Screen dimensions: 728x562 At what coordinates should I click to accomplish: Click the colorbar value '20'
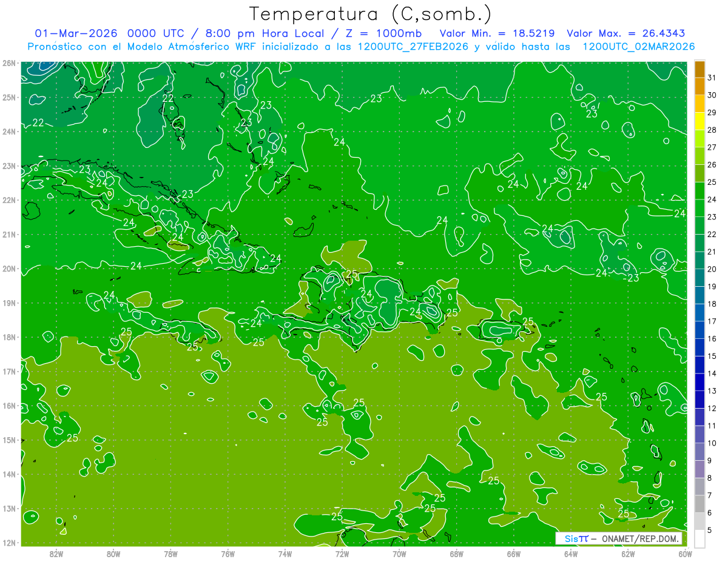click(712, 269)
